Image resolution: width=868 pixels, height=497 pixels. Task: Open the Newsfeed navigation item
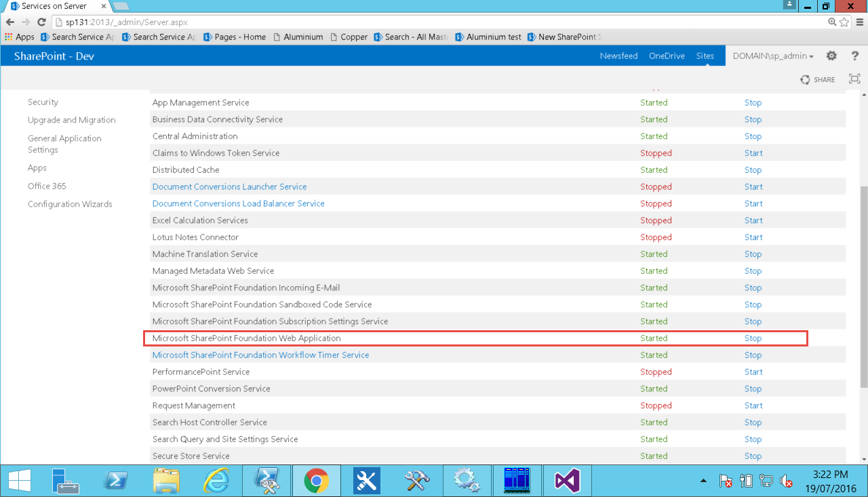pyautogui.click(x=618, y=56)
